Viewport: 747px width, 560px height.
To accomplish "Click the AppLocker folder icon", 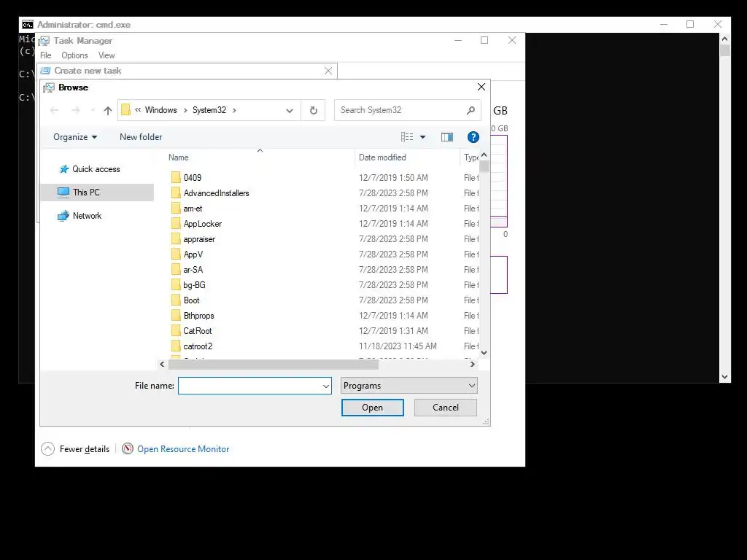I will (176, 223).
